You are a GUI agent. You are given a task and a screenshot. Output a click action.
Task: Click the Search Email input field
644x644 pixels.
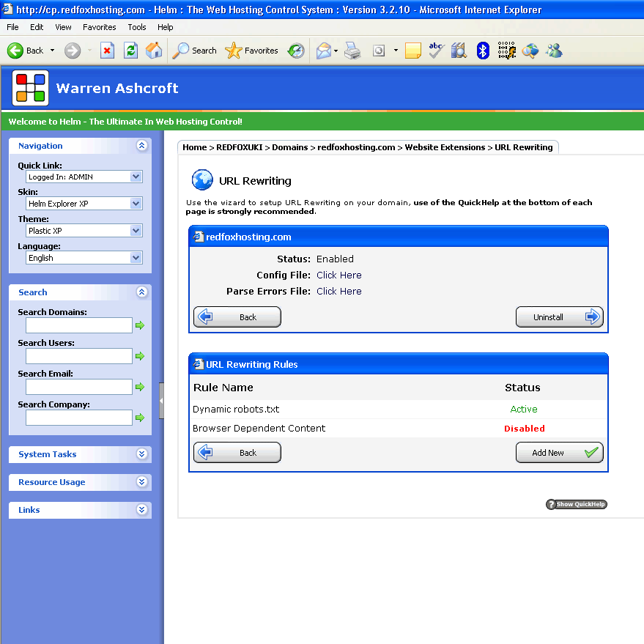tap(79, 387)
